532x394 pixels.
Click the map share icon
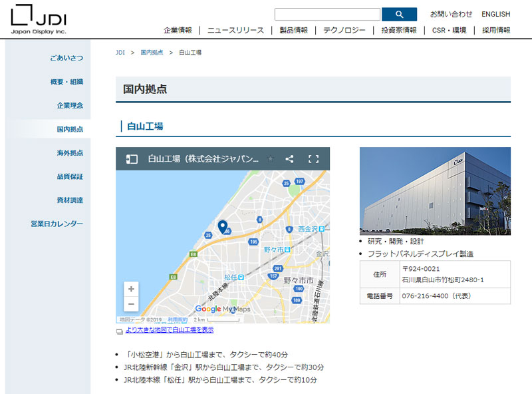[289, 159]
